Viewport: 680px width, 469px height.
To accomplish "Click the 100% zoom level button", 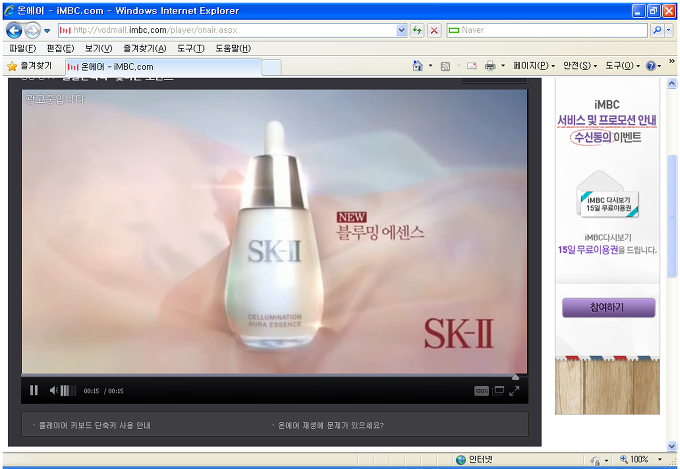I will click(x=634, y=459).
